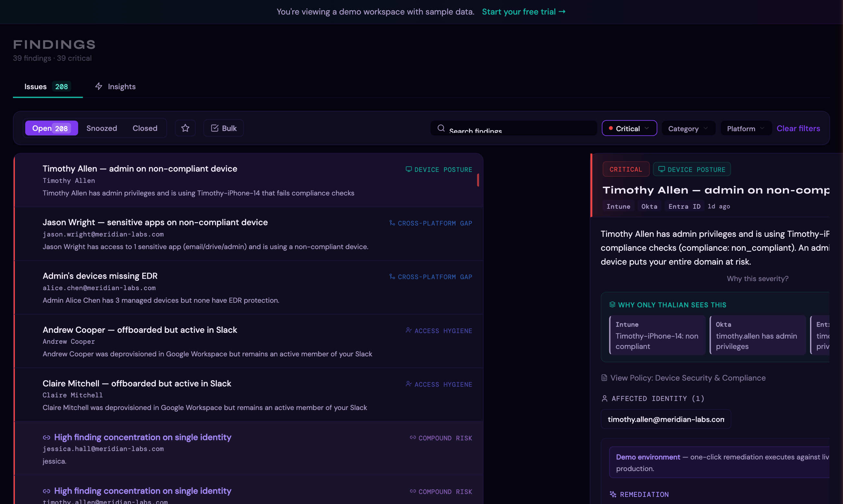Open the Platform filter dropdown
This screenshot has height=504, width=843.
click(746, 128)
